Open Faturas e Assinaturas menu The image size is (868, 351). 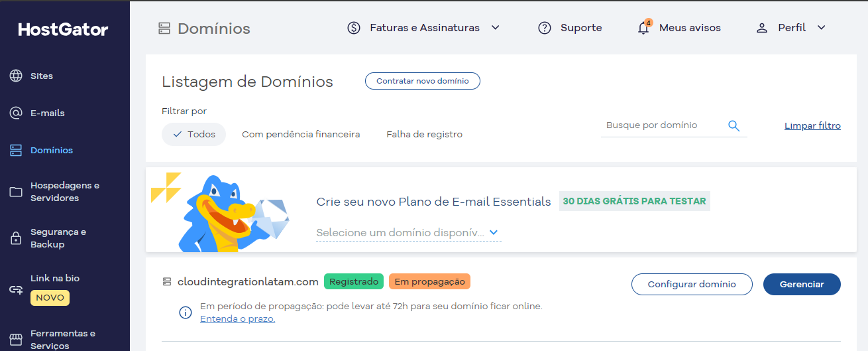pyautogui.click(x=424, y=28)
